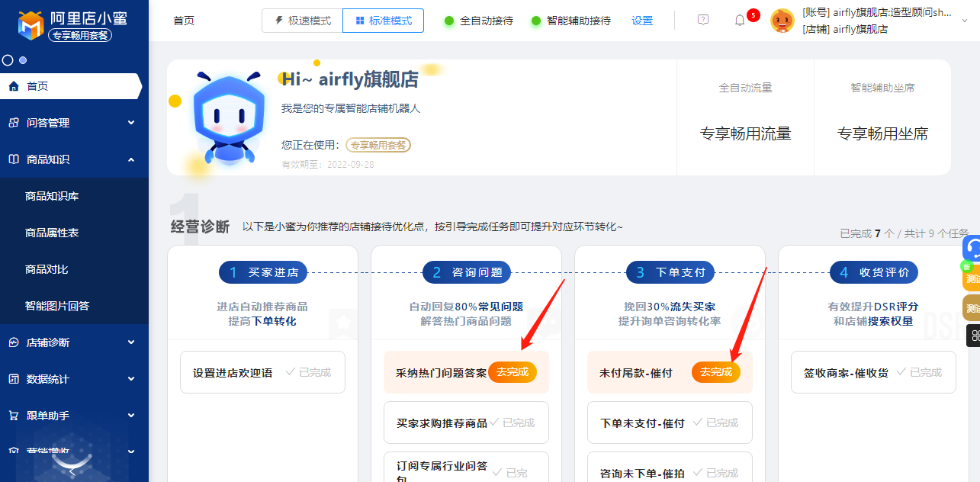The image size is (980, 482).
Task: Click the 阿里店小蜜 logo icon
Action: click(x=31, y=24)
